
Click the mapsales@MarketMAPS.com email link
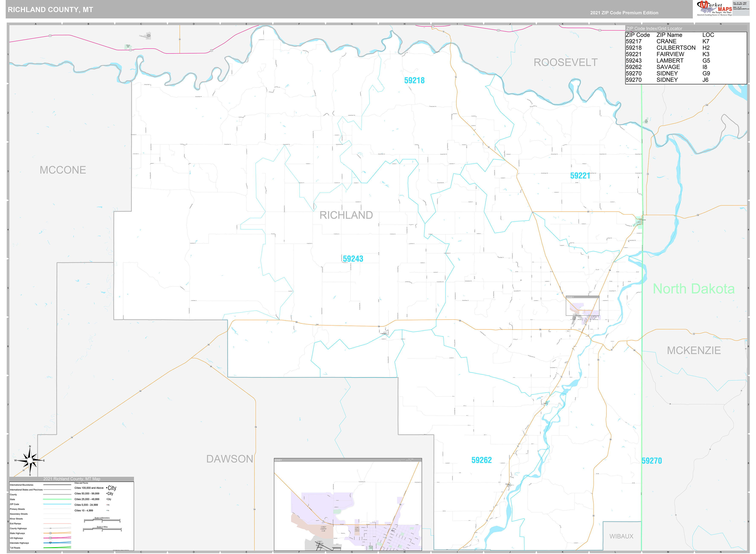tap(741, 9)
